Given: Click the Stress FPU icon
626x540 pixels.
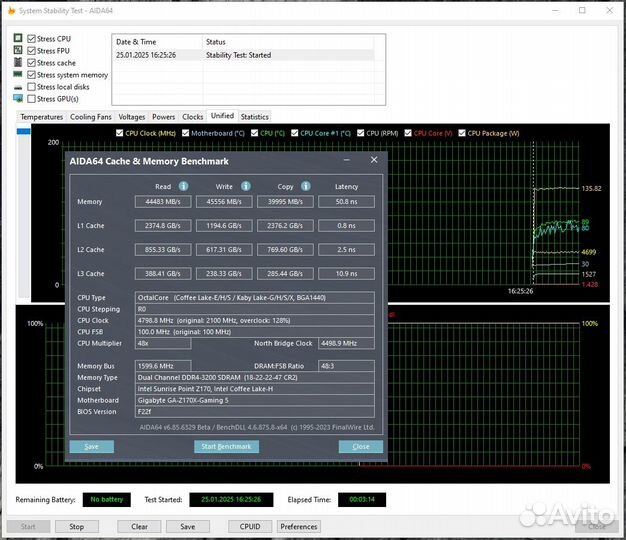Looking at the screenshot, I should pyautogui.click(x=18, y=50).
